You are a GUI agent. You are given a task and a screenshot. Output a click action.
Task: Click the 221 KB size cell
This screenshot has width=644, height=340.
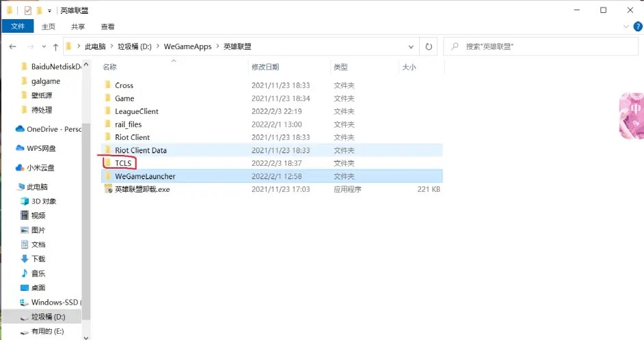point(429,189)
